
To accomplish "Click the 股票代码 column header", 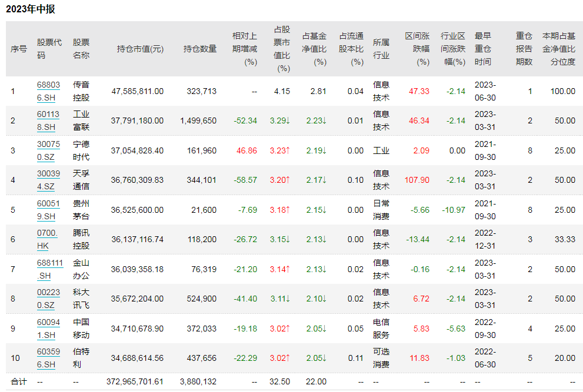I will tap(49, 49).
